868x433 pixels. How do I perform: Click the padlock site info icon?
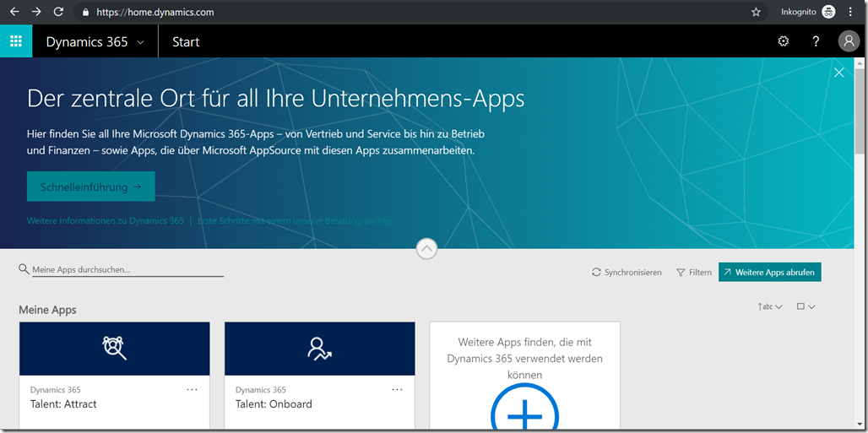(85, 12)
